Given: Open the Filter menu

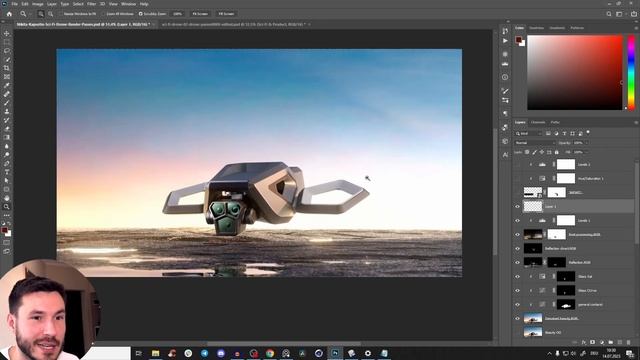Looking at the screenshot, I should click(x=91, y=4).
